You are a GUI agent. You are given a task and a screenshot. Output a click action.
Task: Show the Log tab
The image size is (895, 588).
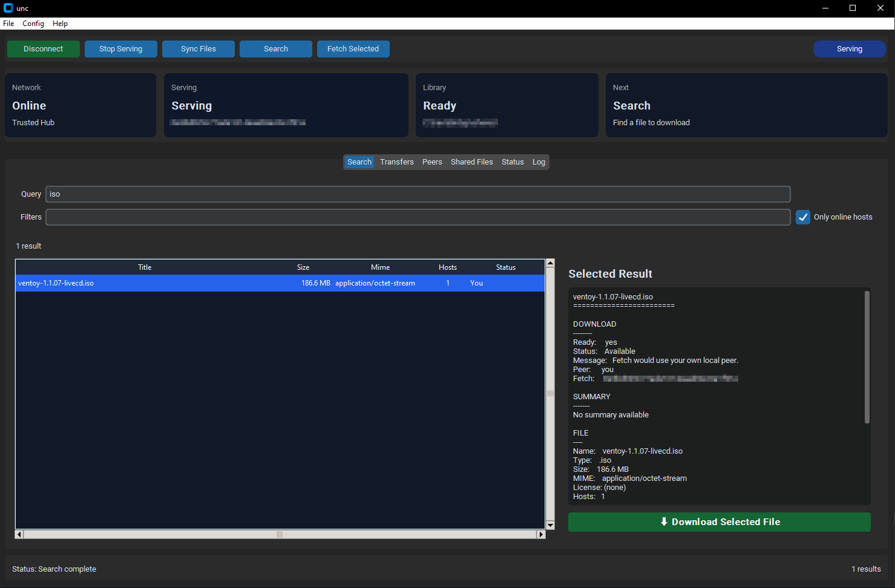539,162
